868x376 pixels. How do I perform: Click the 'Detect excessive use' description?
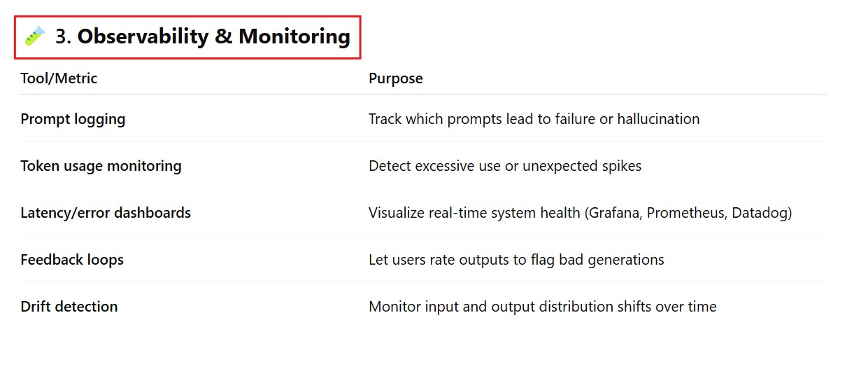[505, 166]
